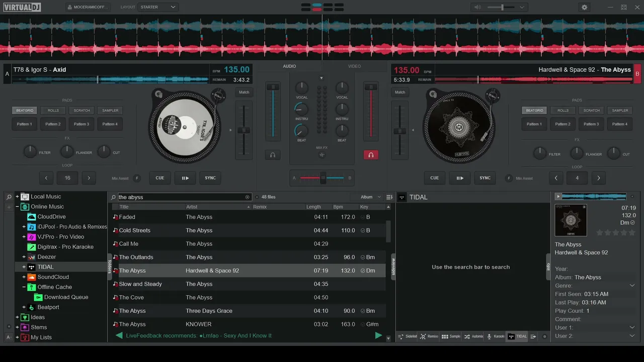
Task: Enable BEATGRID pads on deck A
Action: click(x=25, y=110)
